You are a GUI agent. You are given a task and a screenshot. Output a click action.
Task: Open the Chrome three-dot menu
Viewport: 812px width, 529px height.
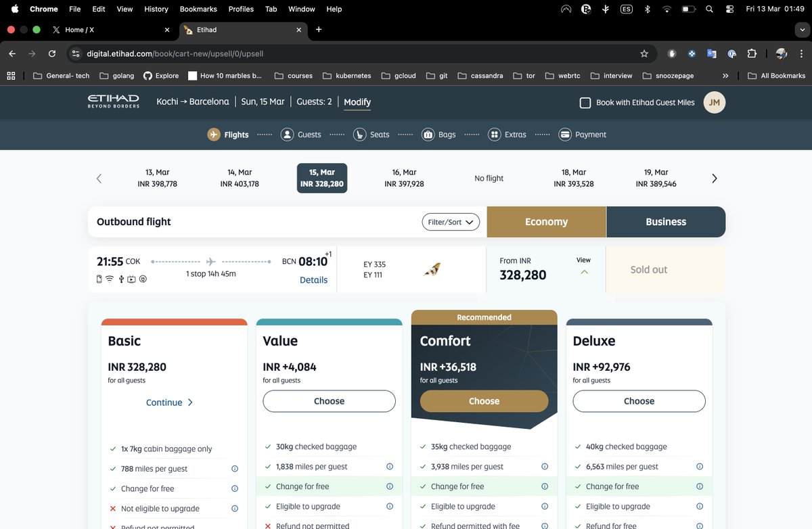point(801,53)
